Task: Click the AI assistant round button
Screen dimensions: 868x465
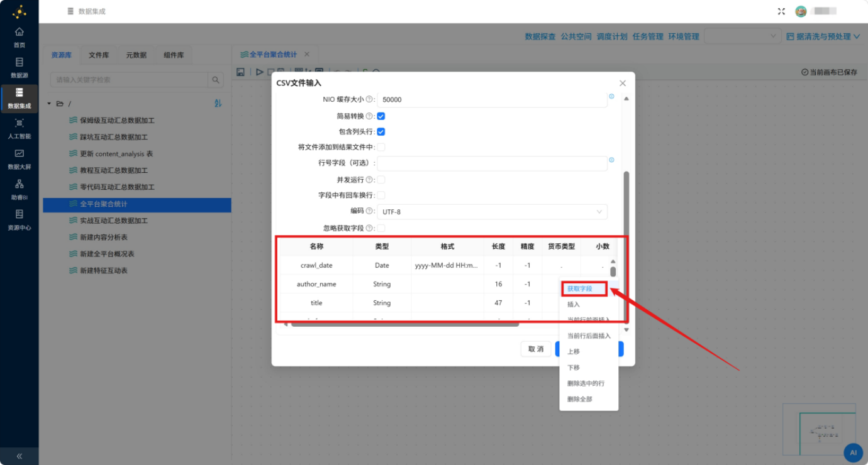Action: point(853,452)
